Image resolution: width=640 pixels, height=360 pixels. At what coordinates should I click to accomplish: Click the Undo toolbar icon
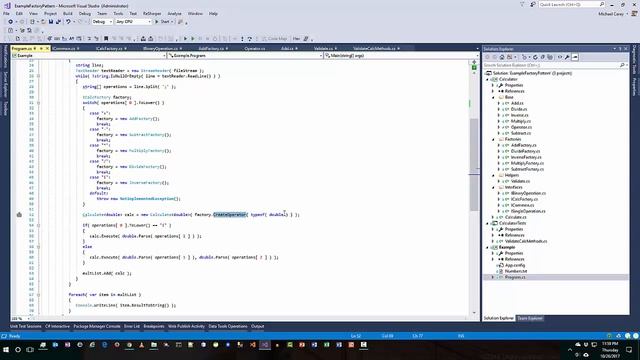coord(68,22)
